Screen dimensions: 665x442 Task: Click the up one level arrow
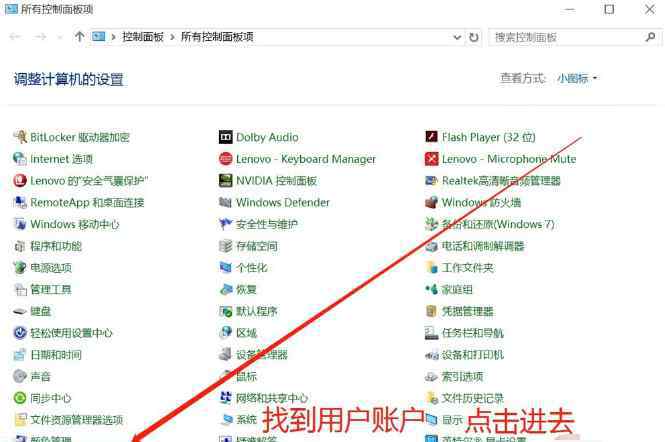[79, 37]
